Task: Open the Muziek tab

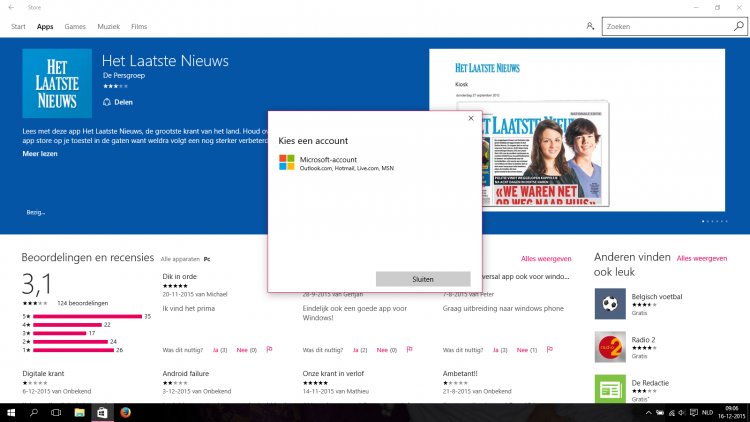Action: tap(107, 26)
